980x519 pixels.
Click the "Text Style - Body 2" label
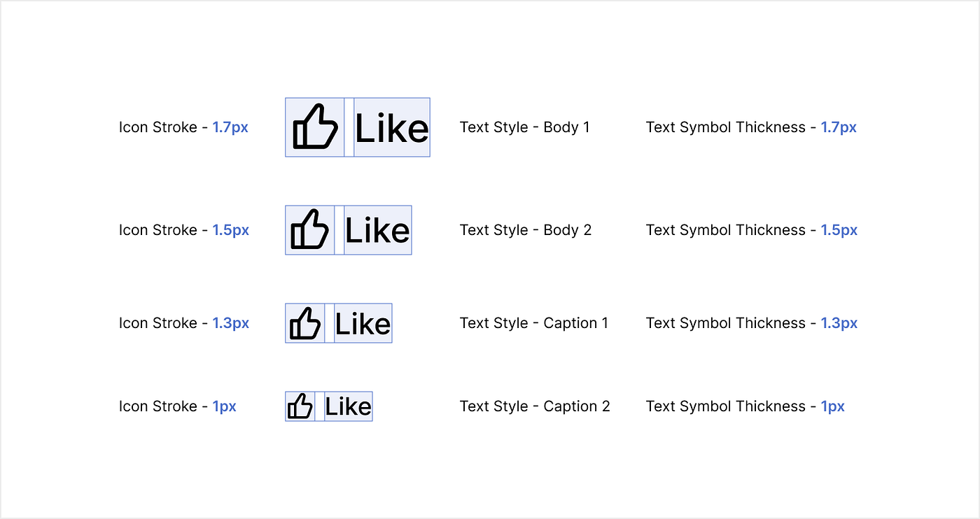coord(525,230)
